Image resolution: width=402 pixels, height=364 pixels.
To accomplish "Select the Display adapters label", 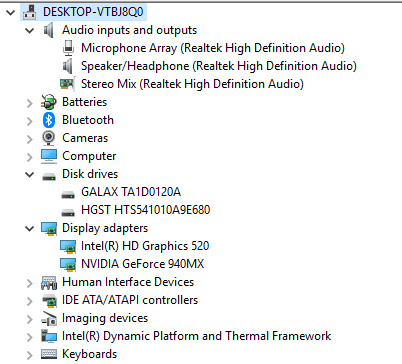I will [105, 228].
